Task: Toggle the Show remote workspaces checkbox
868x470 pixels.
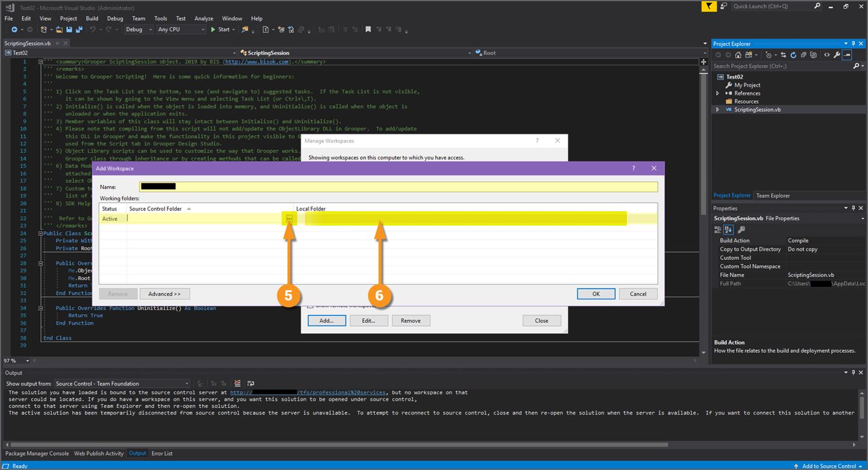Action: tap(310, 306)
